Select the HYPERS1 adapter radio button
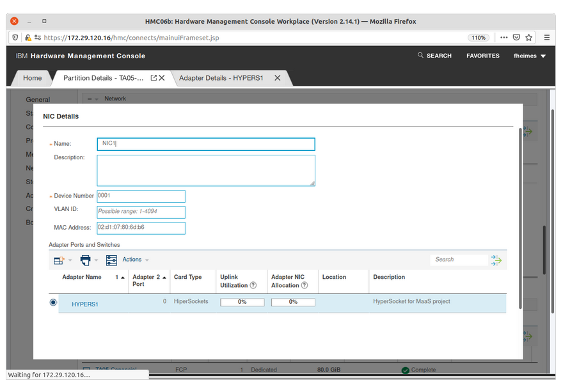This screenshot has height=392, width=570. tap(53, 302)
